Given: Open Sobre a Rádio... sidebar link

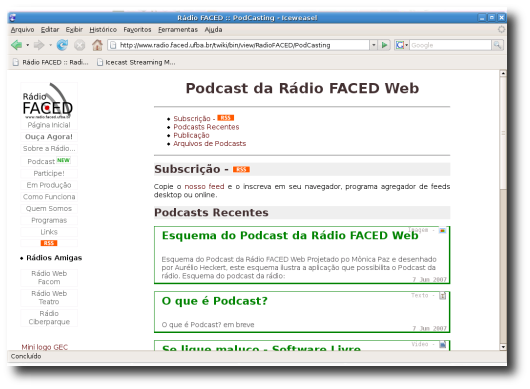Looking at the screenshot, I should pyautogui.click(x=49, y=148).
